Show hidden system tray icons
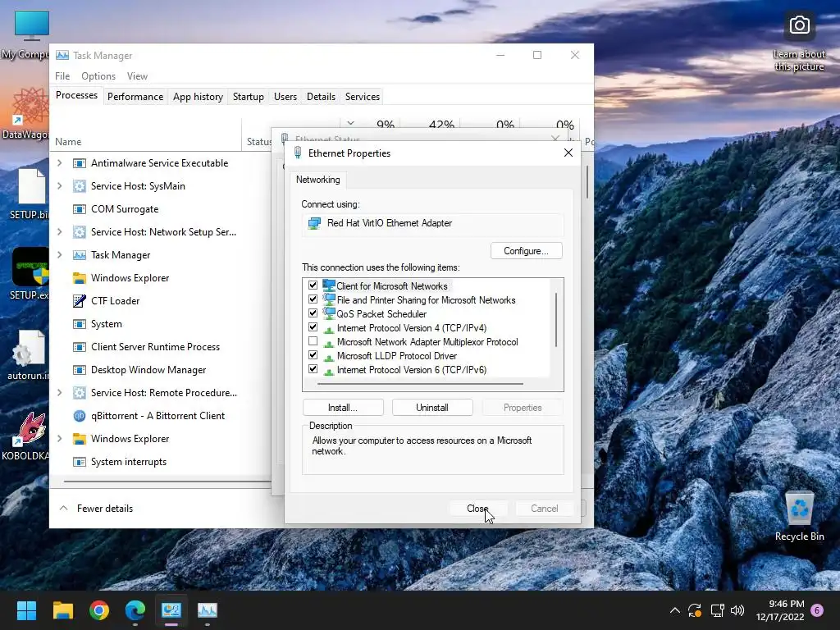Viewport: 840px width, 630px height. [x=675, y=610]
